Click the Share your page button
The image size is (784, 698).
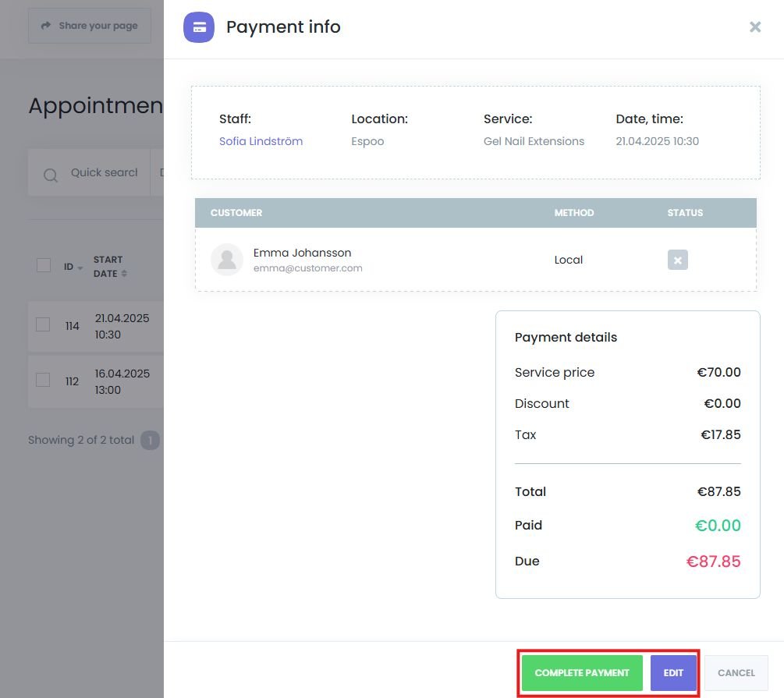point(89,25)
